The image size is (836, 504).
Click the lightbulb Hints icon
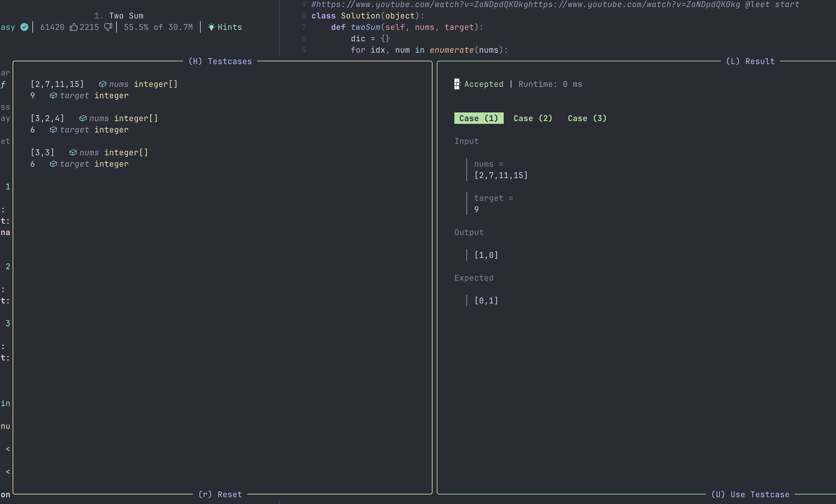tap(211, 27)
